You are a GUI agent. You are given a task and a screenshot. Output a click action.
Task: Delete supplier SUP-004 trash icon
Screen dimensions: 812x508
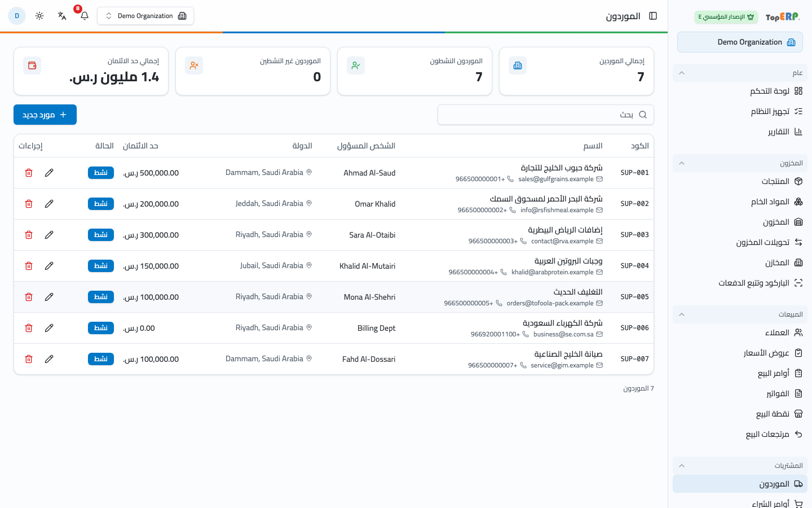(29, 266)
